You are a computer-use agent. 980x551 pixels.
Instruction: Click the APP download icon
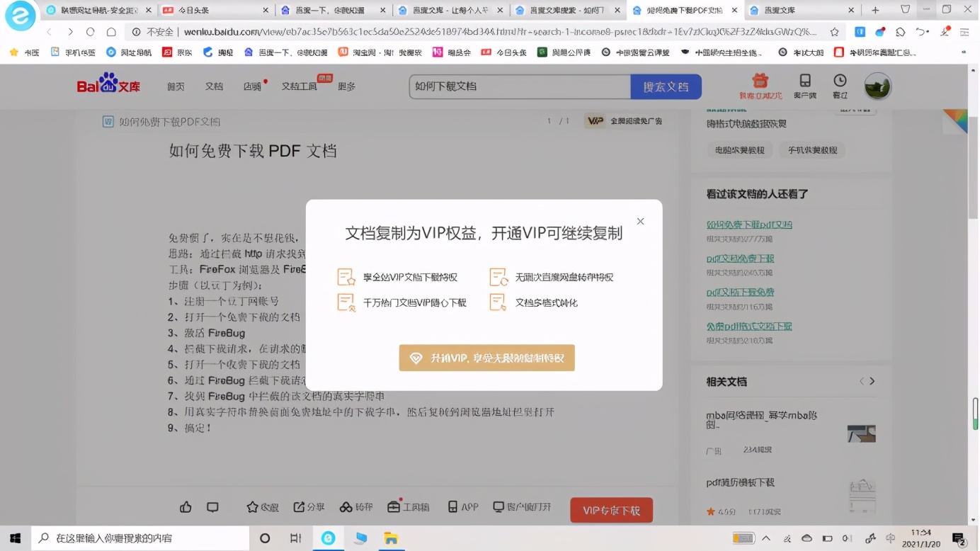(x=460, y=507)
